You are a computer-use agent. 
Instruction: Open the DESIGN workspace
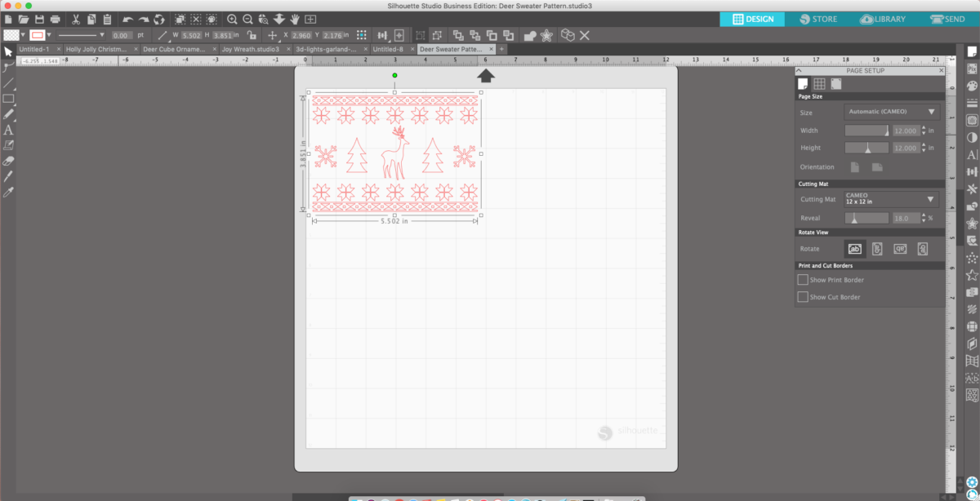pos(752,19)
